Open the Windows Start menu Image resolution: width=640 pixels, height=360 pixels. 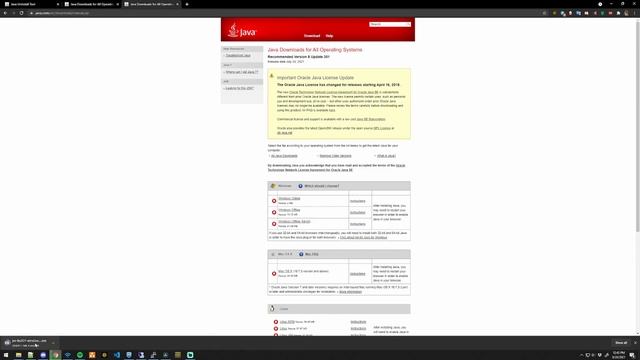click(6, 355)
